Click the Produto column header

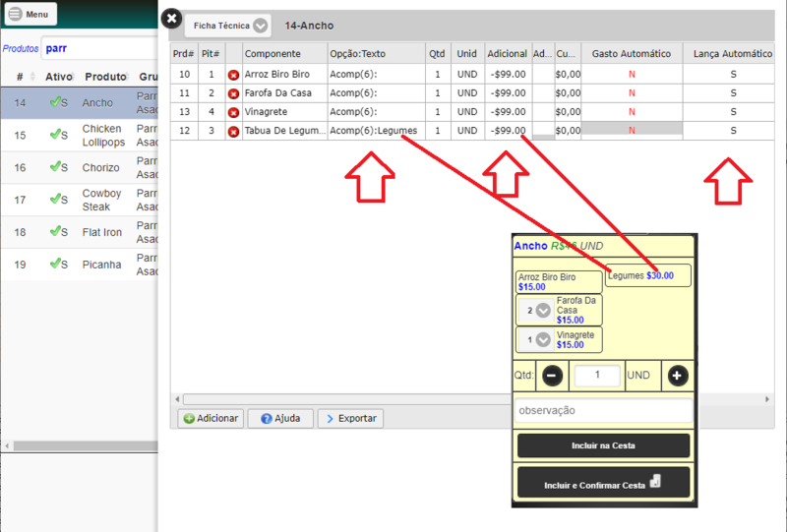click(105, 77)
